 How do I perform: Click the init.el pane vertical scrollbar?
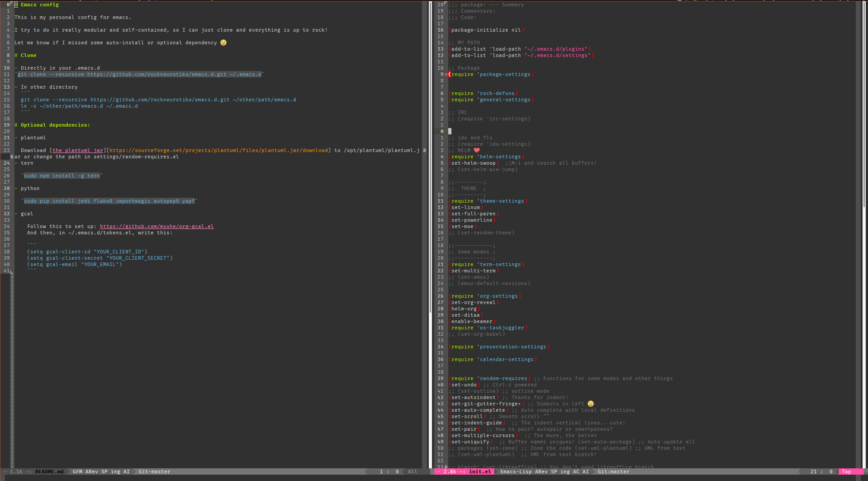[x=863, y=234]
